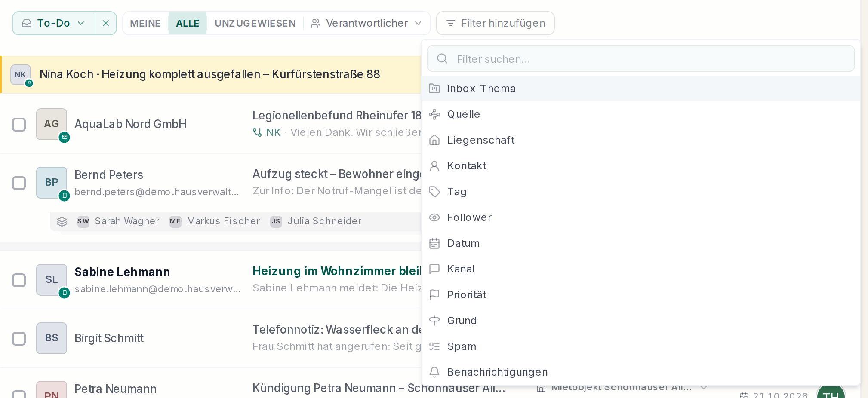Click the Follower eye icon
Screen dimensions: 868x398
pyautogui.click(x=434, y=217)
